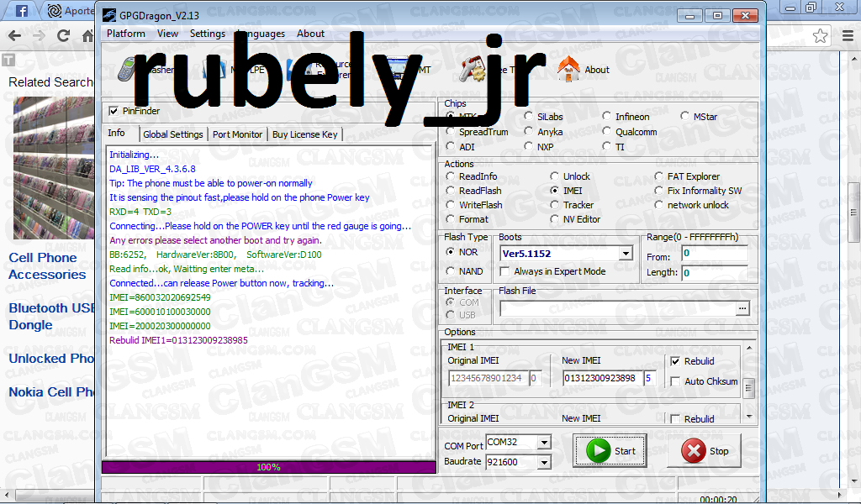Screen dimensions: 861x504
Task: Uncheck IMEI 1 Rebuild checkbox
Action: tap(675, 361)
